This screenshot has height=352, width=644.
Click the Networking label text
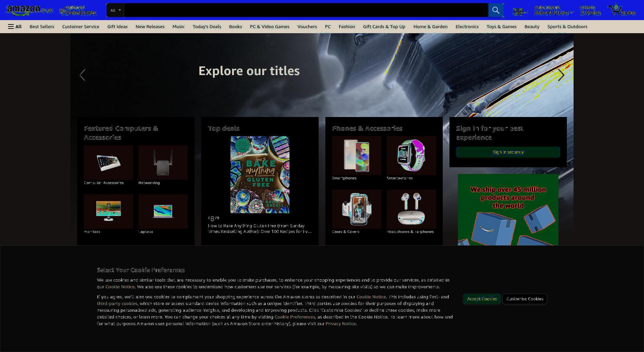coord(149,183)
